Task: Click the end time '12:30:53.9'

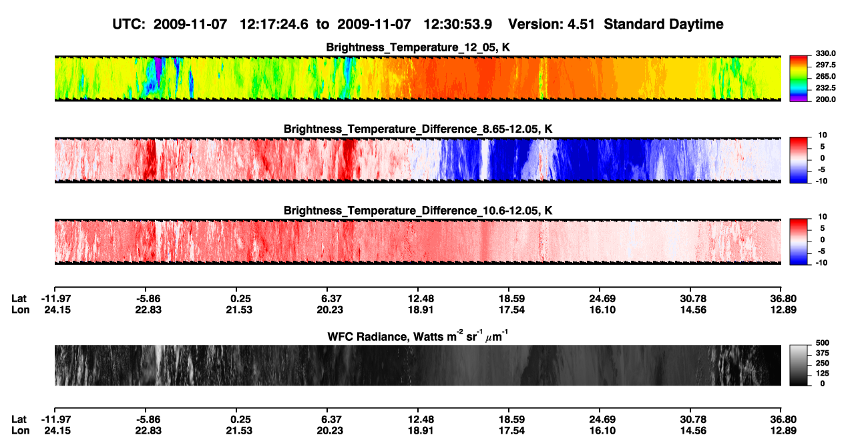Action: click(x=458, y=24)
